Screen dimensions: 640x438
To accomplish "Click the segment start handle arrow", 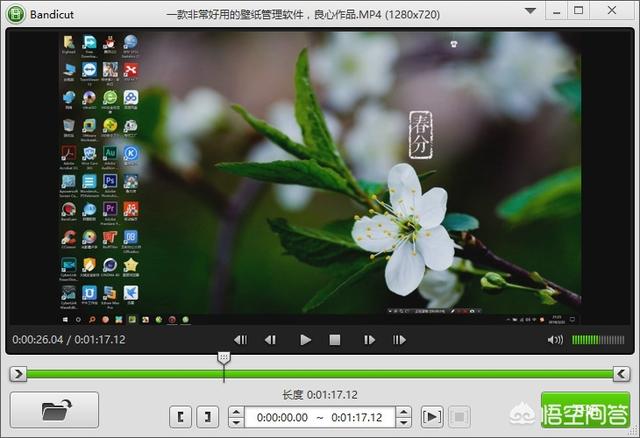I will [18, 374].
